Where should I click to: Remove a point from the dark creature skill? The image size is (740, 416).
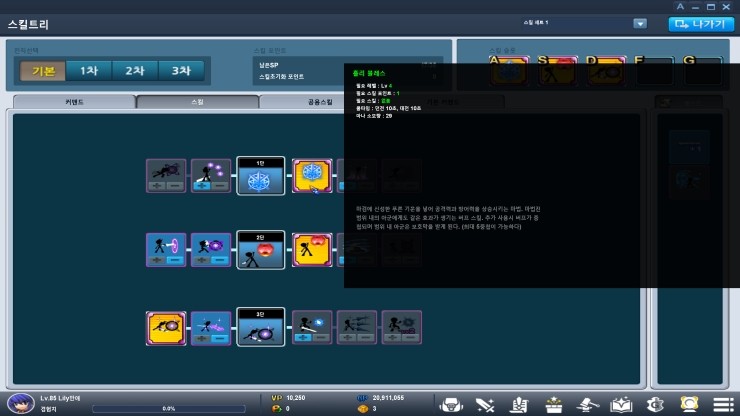175,186
